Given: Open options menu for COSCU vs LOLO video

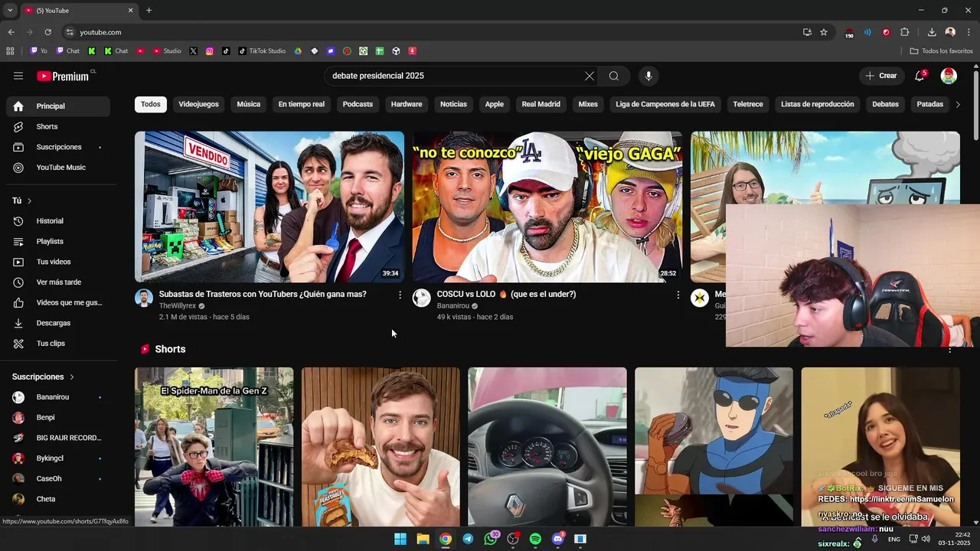Looking at the screenshot, I should (678, 295).
